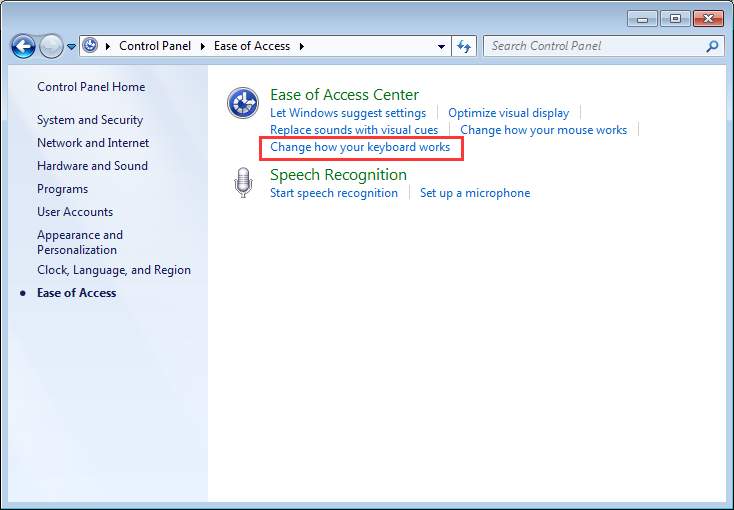
Task: Go to Control Panel Home
Action: click(x=91, y=87)
